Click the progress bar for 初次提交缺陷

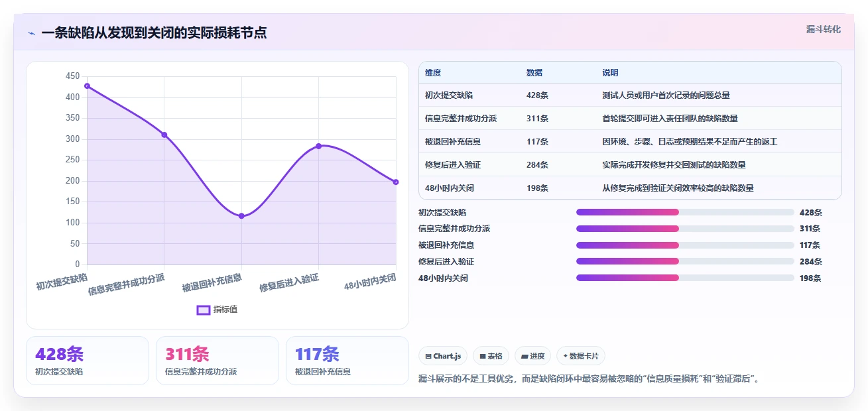[685, 212]
